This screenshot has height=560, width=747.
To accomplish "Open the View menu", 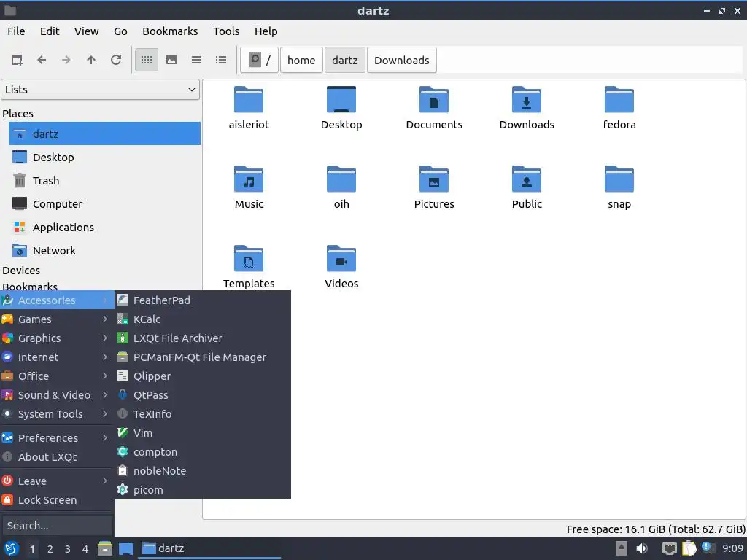I will [x=86, y=31].
